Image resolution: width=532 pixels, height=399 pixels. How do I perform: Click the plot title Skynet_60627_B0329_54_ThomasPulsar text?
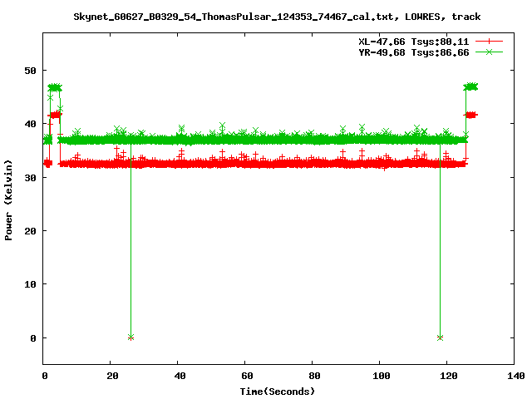(x=277, y=17)
